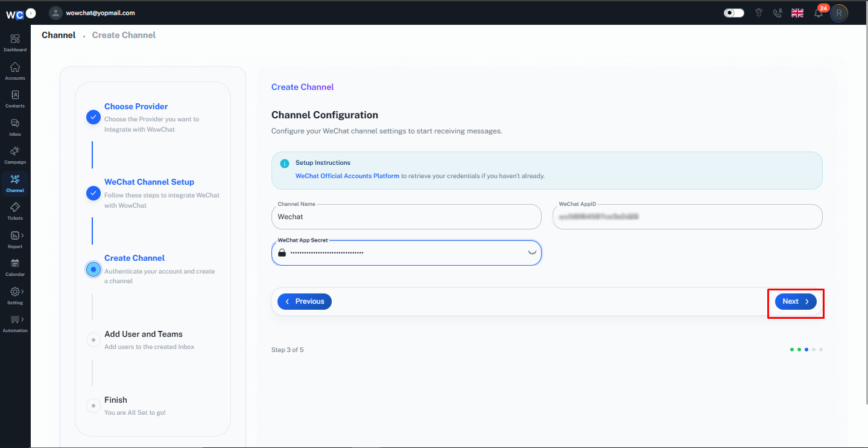Change language using the UK flag
Screen dimensions: 868x448
point(797,13)
